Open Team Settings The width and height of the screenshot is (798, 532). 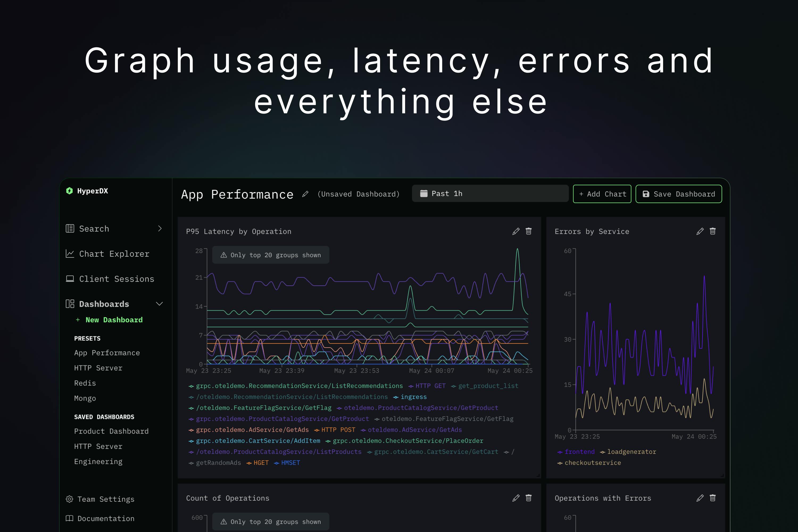(x=106, y=499)
